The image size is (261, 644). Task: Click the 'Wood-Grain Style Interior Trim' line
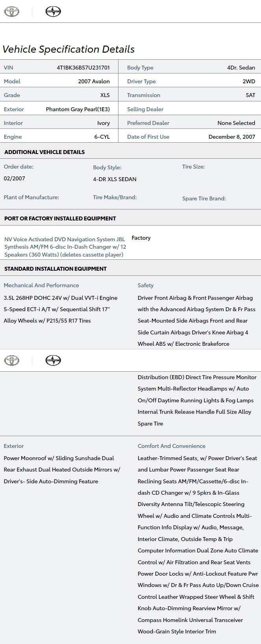point(177,631)
